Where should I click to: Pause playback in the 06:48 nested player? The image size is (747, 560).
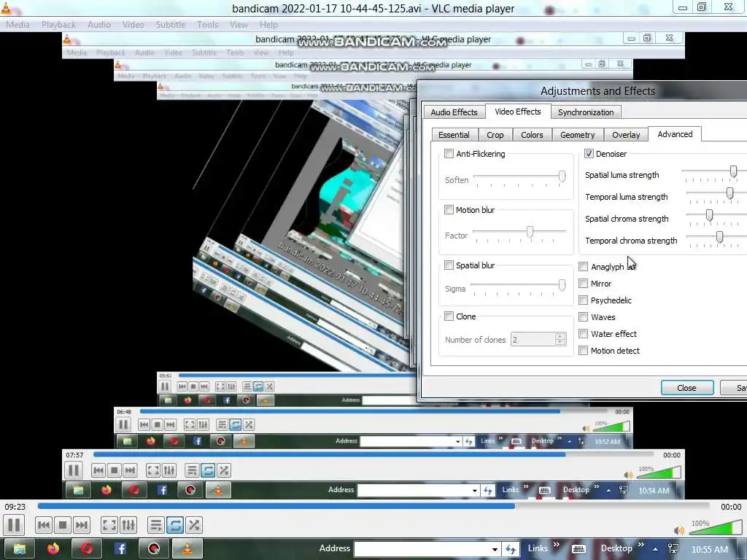point(123,424)
